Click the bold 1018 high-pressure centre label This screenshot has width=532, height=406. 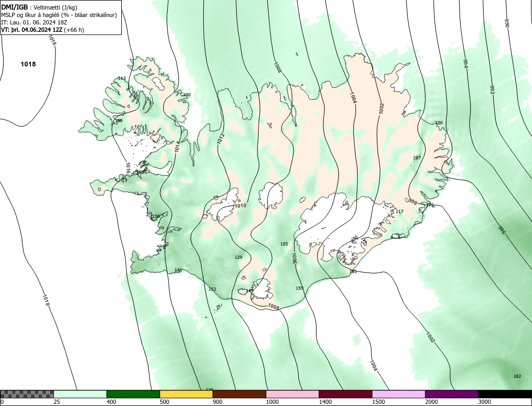pos(28,64)
